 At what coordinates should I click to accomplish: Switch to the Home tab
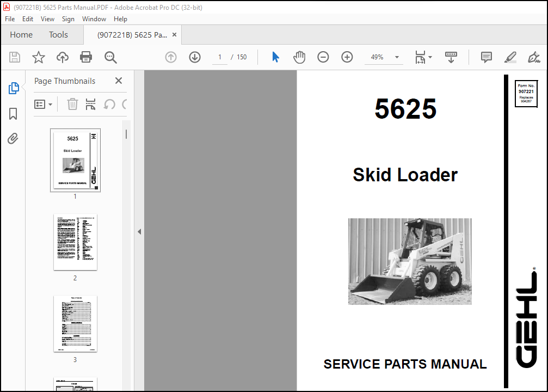21,35
